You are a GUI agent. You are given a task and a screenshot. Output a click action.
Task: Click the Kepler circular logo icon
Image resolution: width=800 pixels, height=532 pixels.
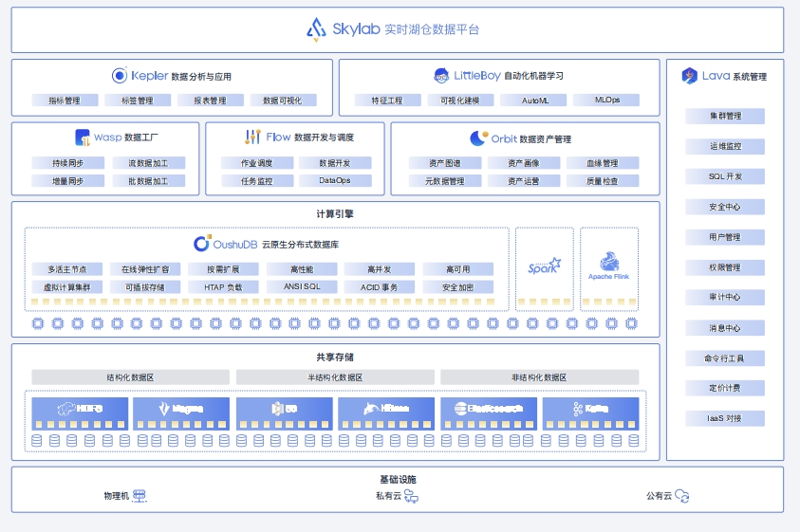point(120,76)
